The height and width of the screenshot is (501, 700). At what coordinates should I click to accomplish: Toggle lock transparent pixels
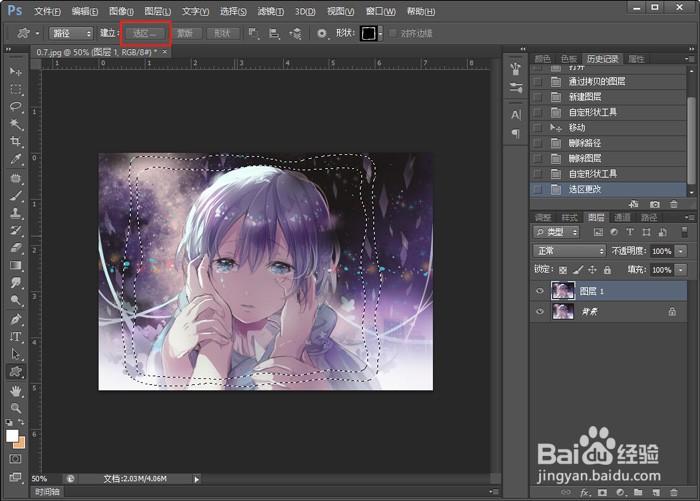tap(563, 270)
